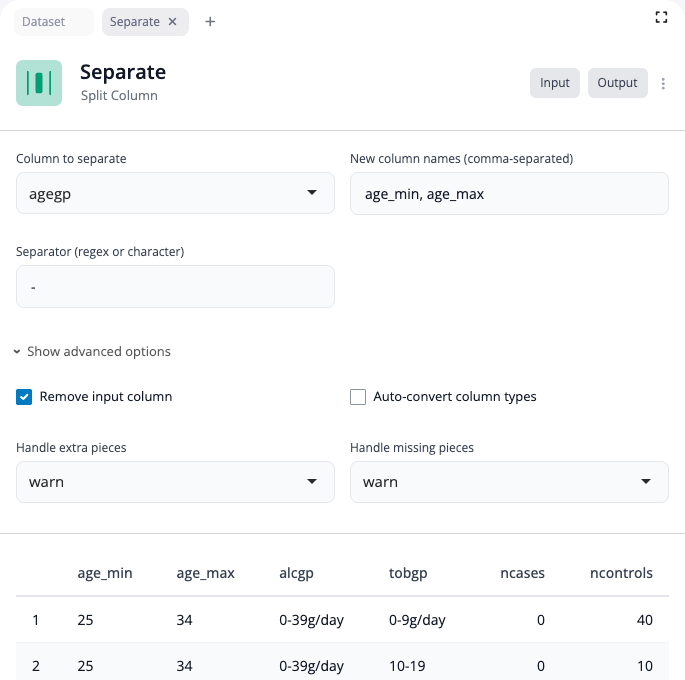Click the age_min column header

105,573
